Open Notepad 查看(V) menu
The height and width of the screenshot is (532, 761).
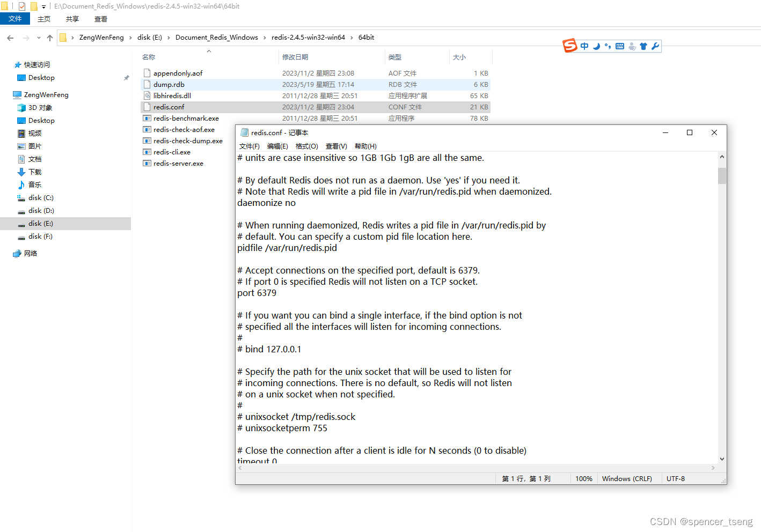click(336, 146)
